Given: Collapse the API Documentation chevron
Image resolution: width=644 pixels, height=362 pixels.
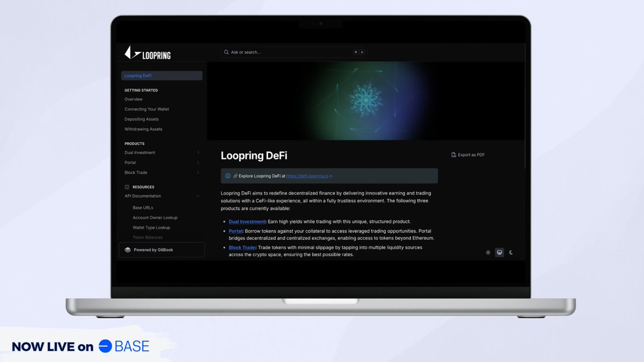Looking at the screenshot, I should [x=198, y=196].
